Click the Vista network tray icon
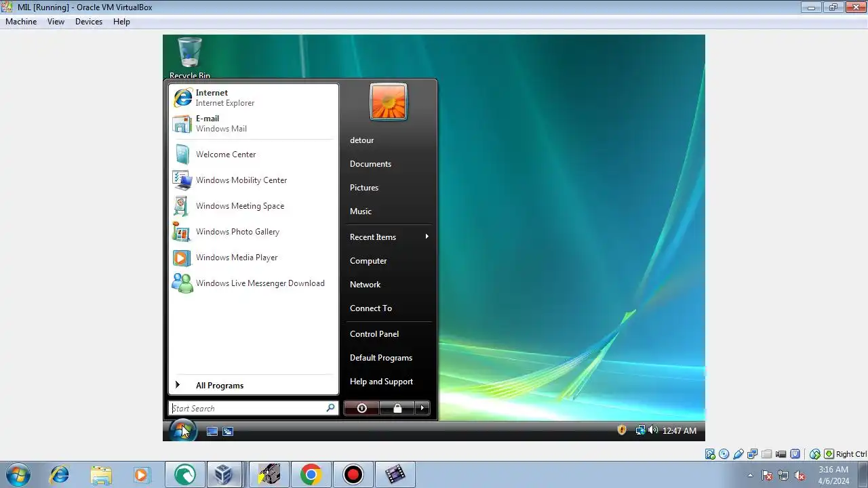Viewport: 868px width, 488px height. pos(639,430)
